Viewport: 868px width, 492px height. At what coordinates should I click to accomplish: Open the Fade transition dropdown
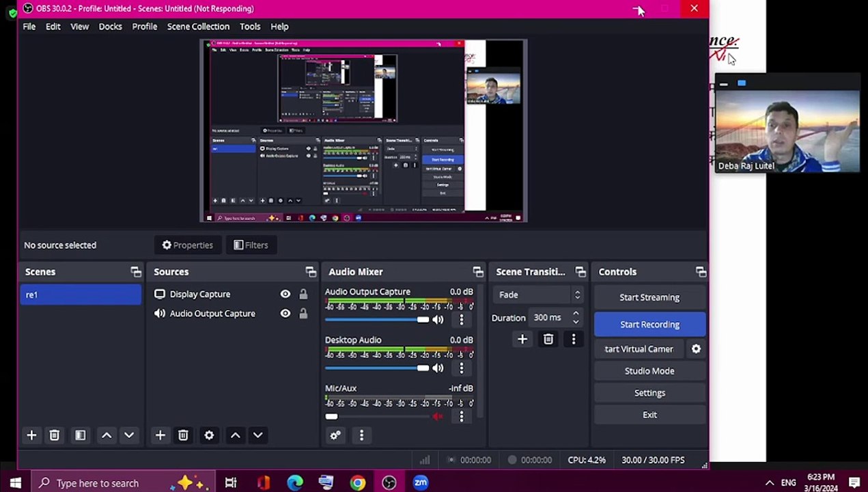[539, 295]
